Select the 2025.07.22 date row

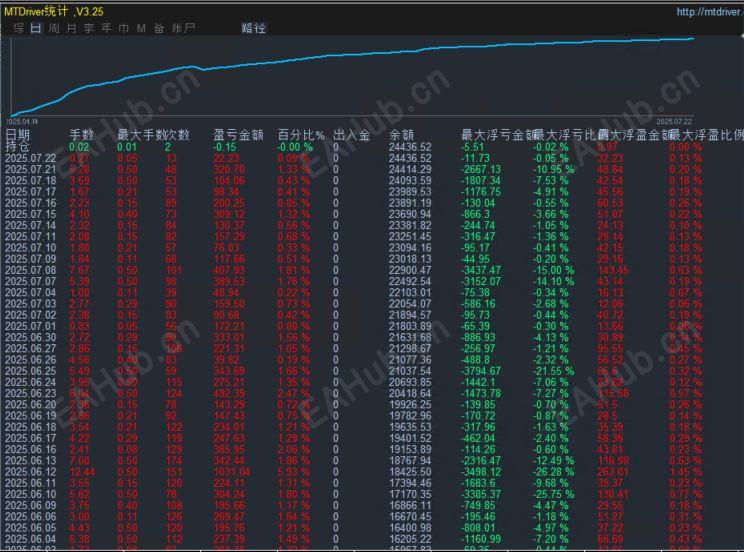click(30, 158)
